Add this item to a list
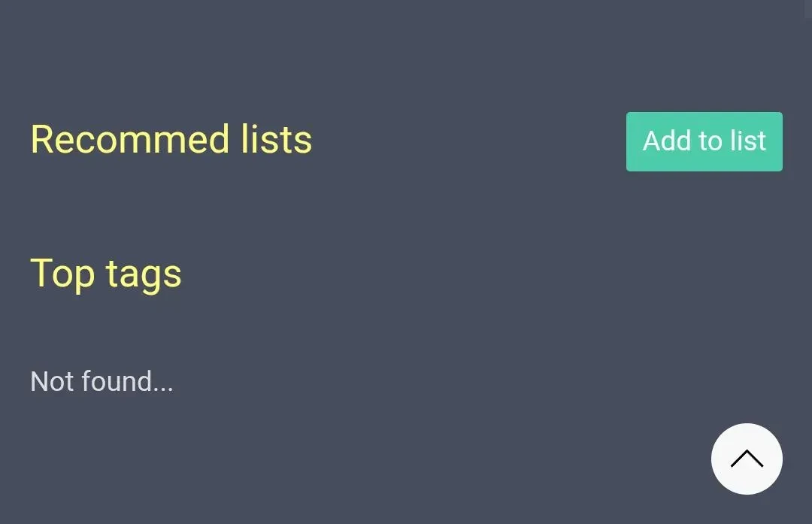812x524 pixels. click(704, 141)
